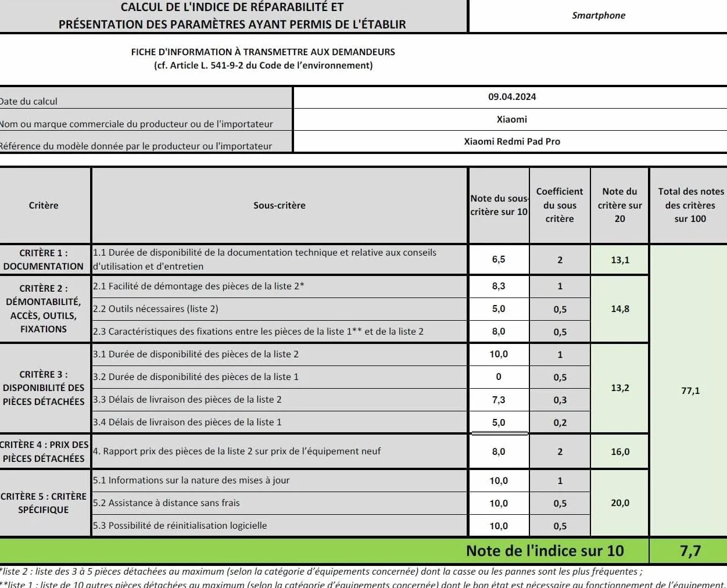Click the 'Date du calcul' label
The width and height of the screenshot is (727, 588).
pyautogui.click(x=29, y=101)
